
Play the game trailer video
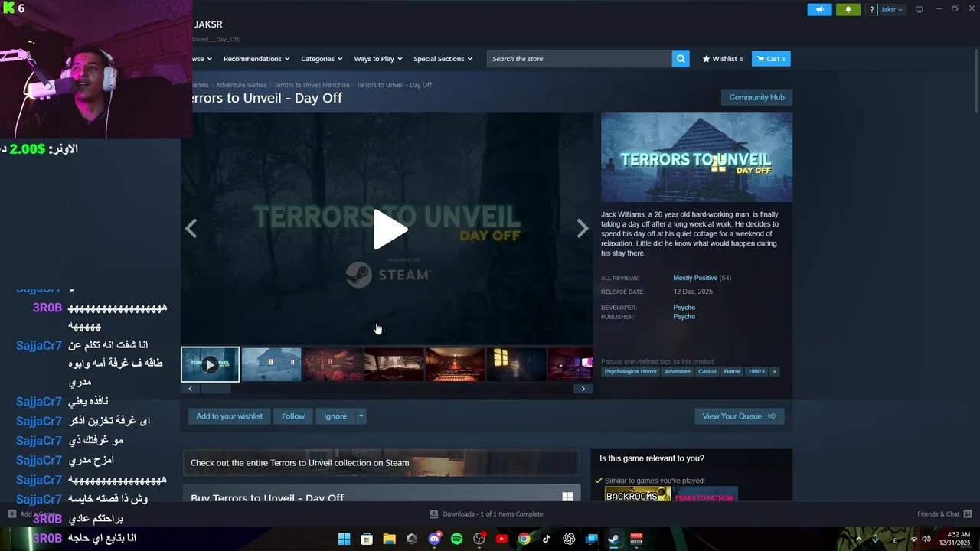click(x=390, y=229)
